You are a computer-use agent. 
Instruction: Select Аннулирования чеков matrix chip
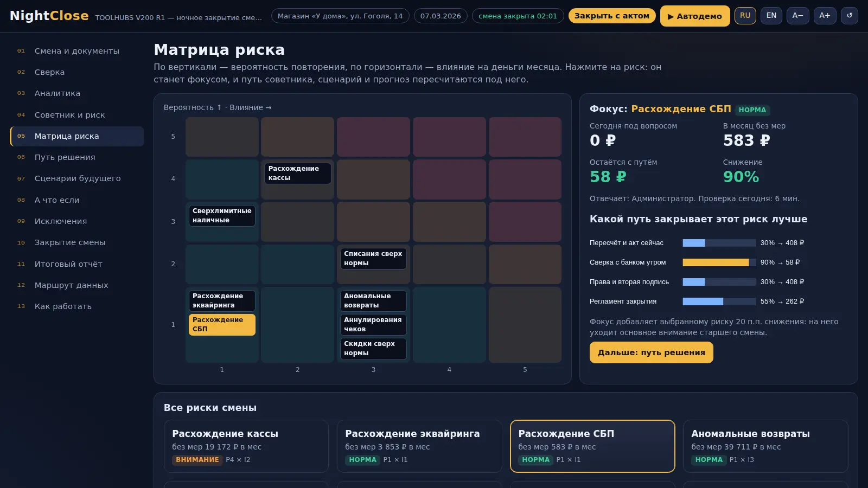[x=373, y=324]
